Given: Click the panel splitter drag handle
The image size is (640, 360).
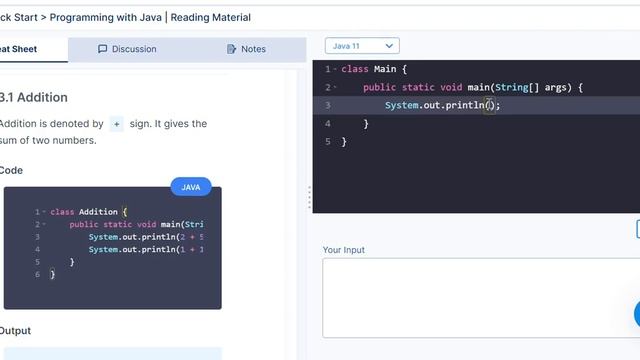Looking at the screenshot, I should coord(309,198).
